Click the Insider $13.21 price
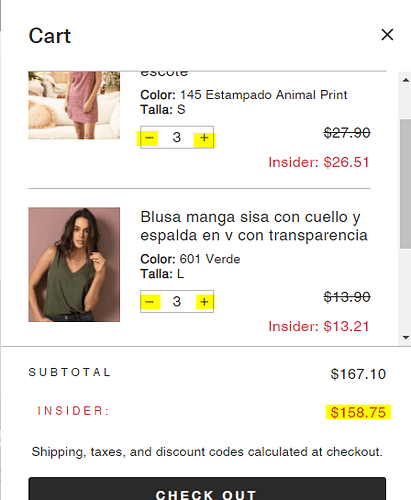This screenshot has height=500, width=411. [x=319, y=327]
